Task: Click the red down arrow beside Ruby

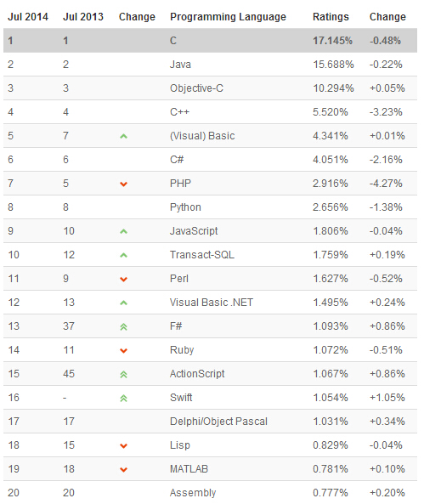Action: pyautogui.click(x=123, y=350)
